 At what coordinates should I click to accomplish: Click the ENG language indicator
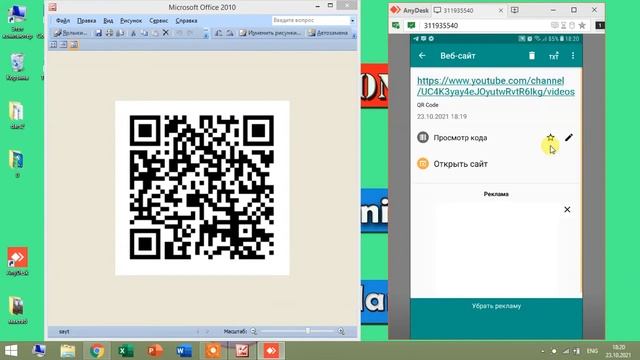click(592, 351)
